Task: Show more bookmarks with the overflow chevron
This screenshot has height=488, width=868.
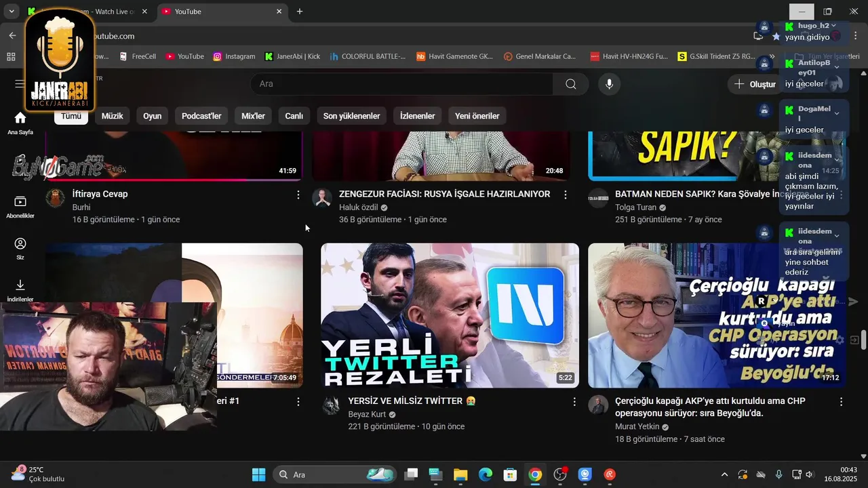Action: 772,57
